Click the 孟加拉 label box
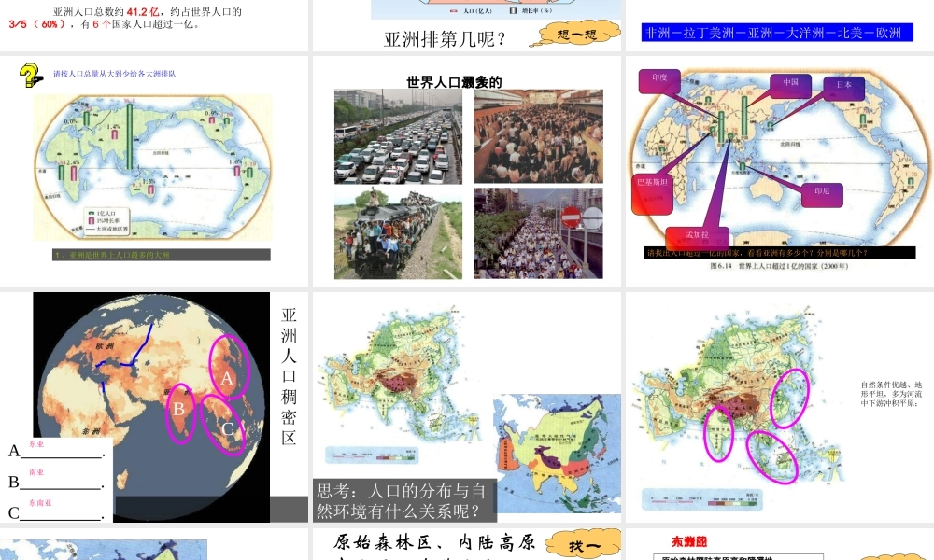Screen dimensions: 934x560 (698, 237)
